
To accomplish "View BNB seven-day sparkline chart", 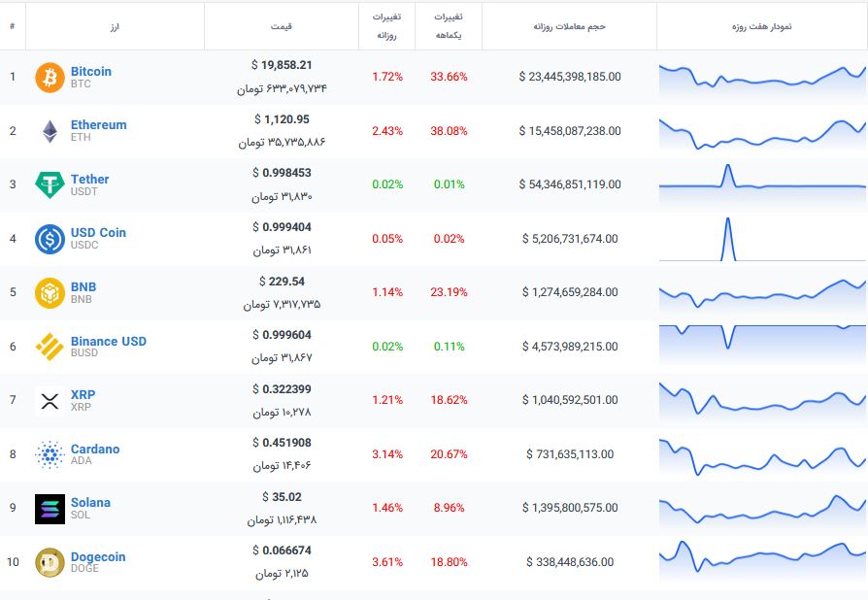I will pyautogui.click(x=762, y=296).
